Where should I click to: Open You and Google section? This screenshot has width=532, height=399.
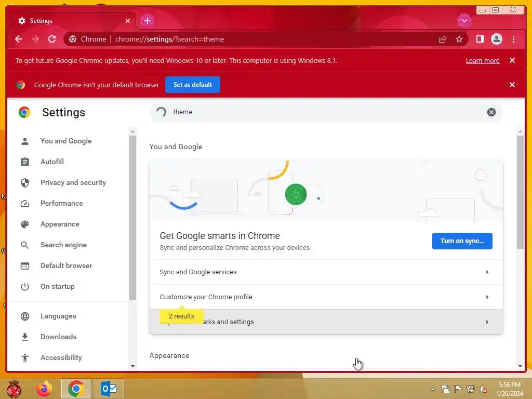point(66,141)
